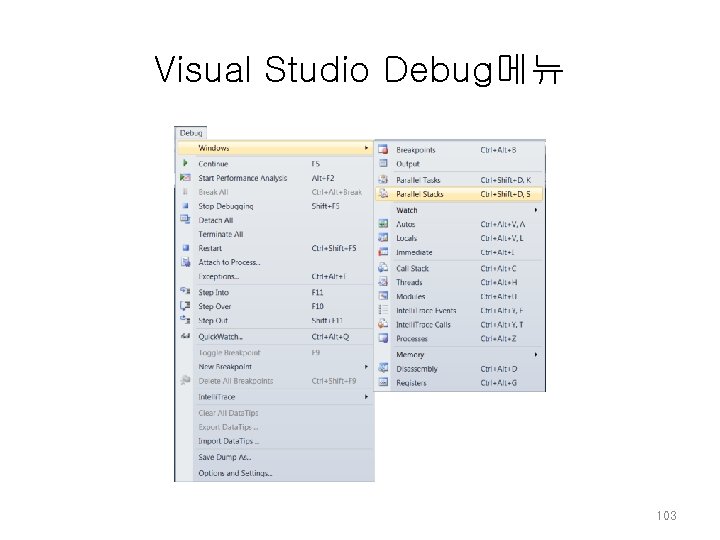Open Options and Settings... entry
Image resolution: width=720 pixels, height=540 pixels.
click(x=235, y=473)
